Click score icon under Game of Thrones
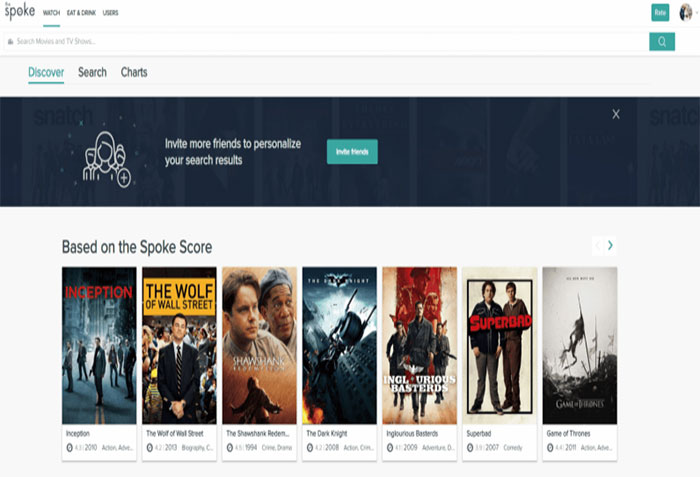 click(550, 448)
